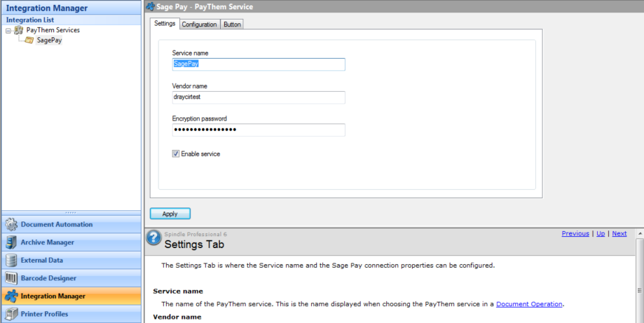Collapse the PayThem Services tree node
The height and width of the screenshot is (323, 644).
tap(8, 30)
